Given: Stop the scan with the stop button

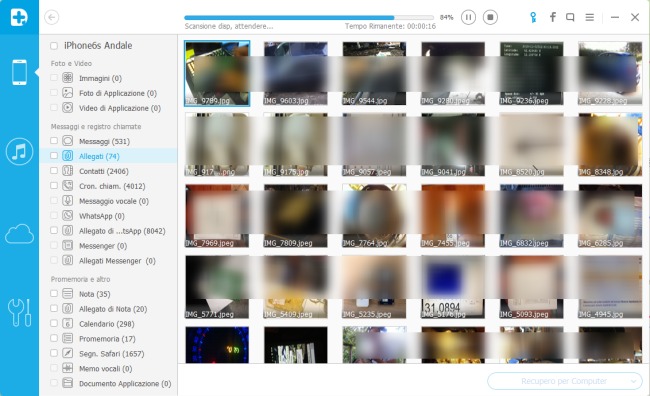Looking at the screenshot, I should coord(490,17).
